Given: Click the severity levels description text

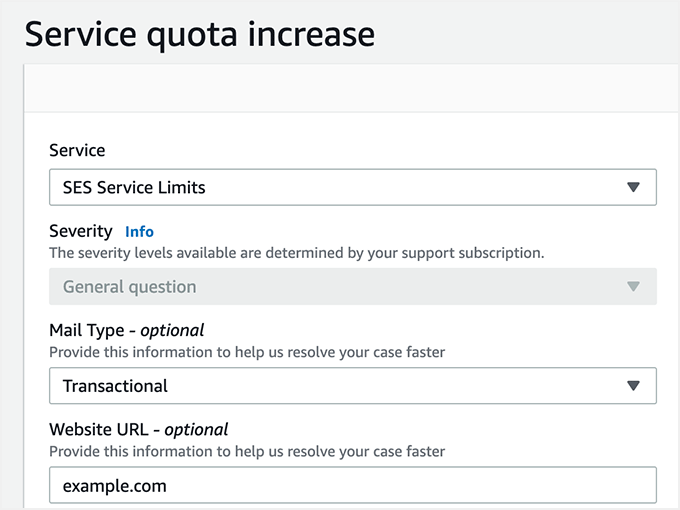Looking at the screenshot, I should [x=296, y=253].
